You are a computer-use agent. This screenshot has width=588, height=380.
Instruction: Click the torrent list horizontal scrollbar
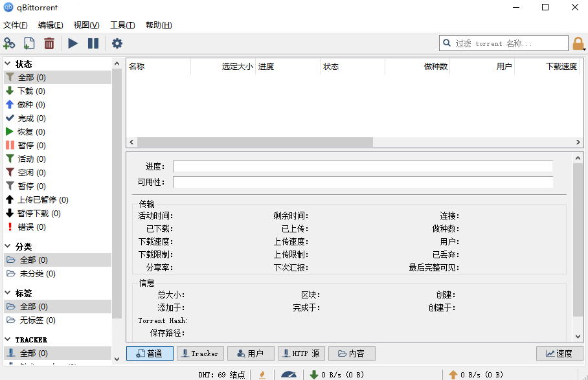[x=254, y=142]
